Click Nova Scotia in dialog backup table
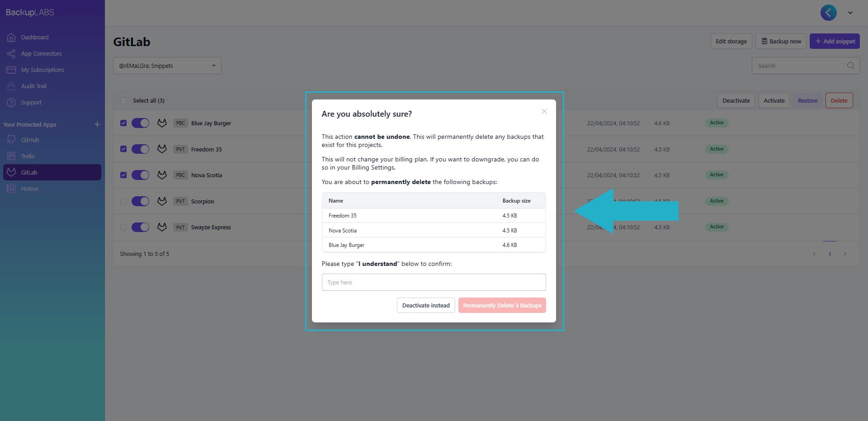Image resolution: width=868 pixels, height=421 pixels. tap(343, 231)
